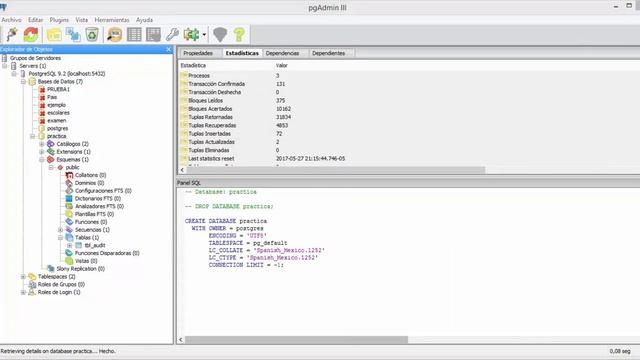Expand the Catálogos (2) node
The image size is (640, 360).
pos(42,144)
